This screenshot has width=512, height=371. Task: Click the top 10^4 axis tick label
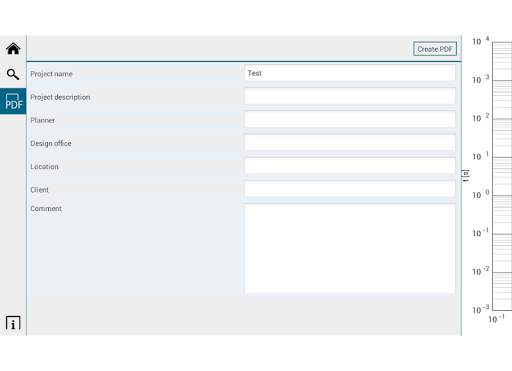(481, 41)
